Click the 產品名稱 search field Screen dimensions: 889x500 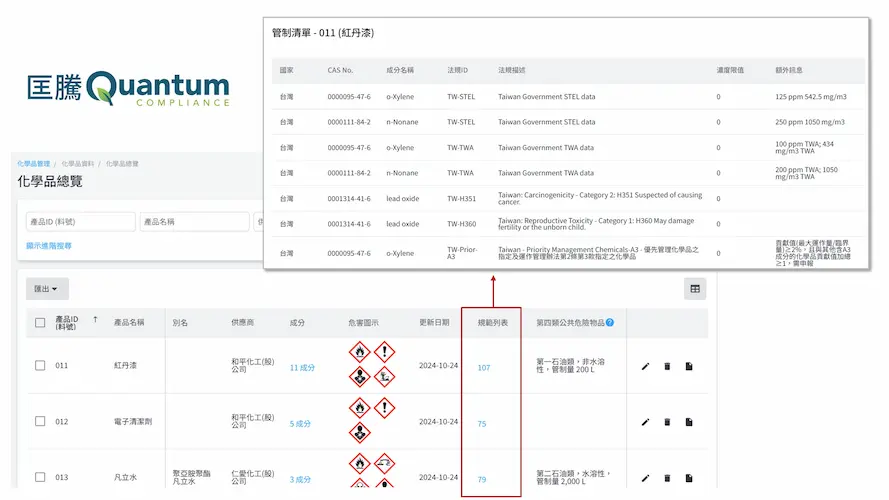click(x=194, y=222)
